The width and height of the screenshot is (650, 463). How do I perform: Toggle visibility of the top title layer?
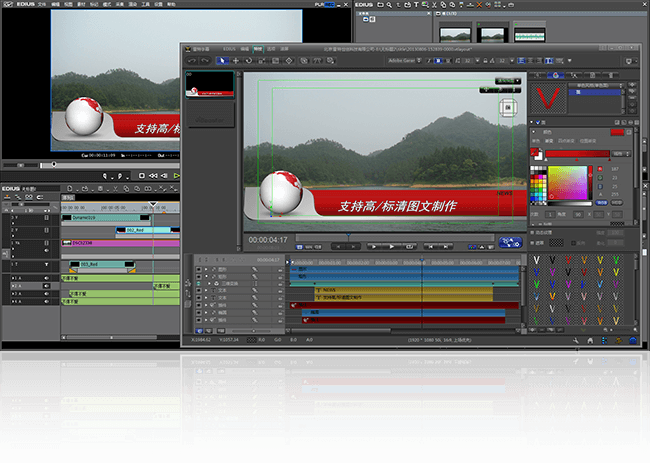point(199,268)
